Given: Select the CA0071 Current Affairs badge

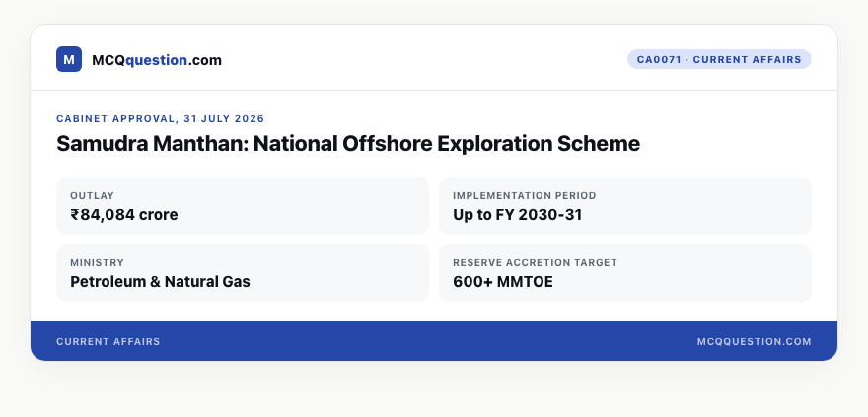Looking at the screenshot, I should 719,59.
